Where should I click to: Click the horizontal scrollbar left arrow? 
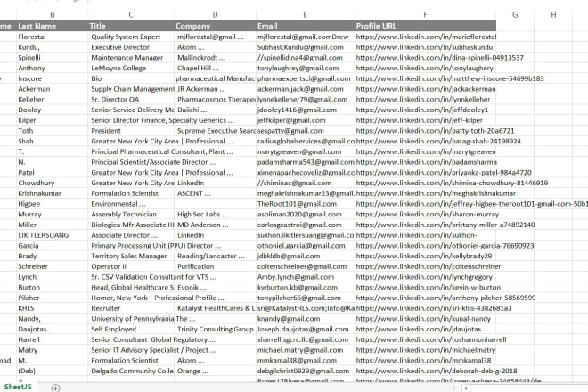465,388
